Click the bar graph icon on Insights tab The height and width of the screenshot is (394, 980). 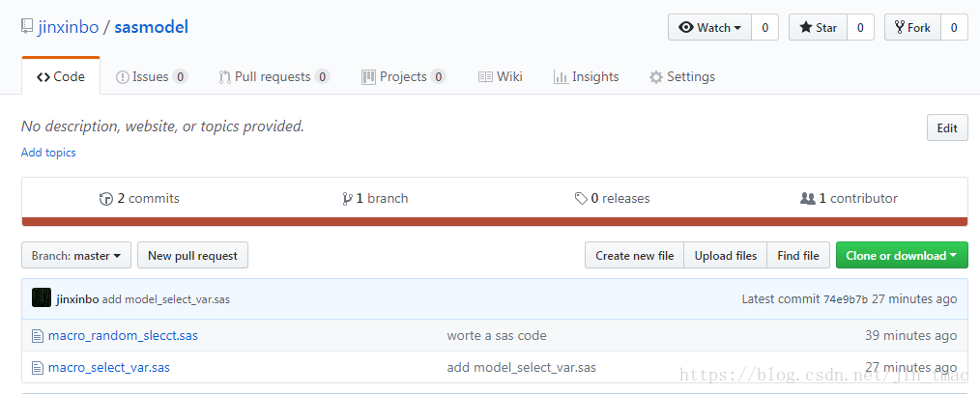560,77
